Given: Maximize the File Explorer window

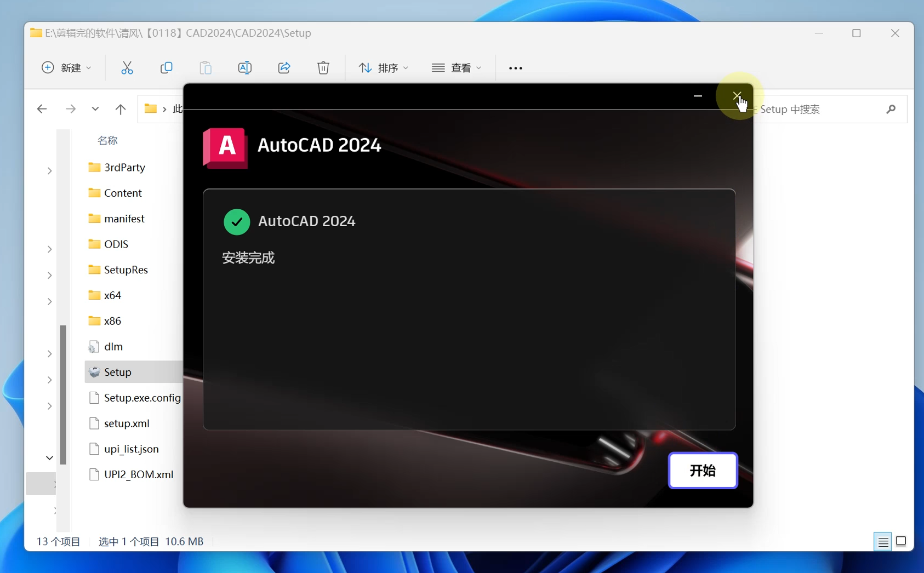Looking at the screenshot, I should pyautogui.click(x=857, y=33).
